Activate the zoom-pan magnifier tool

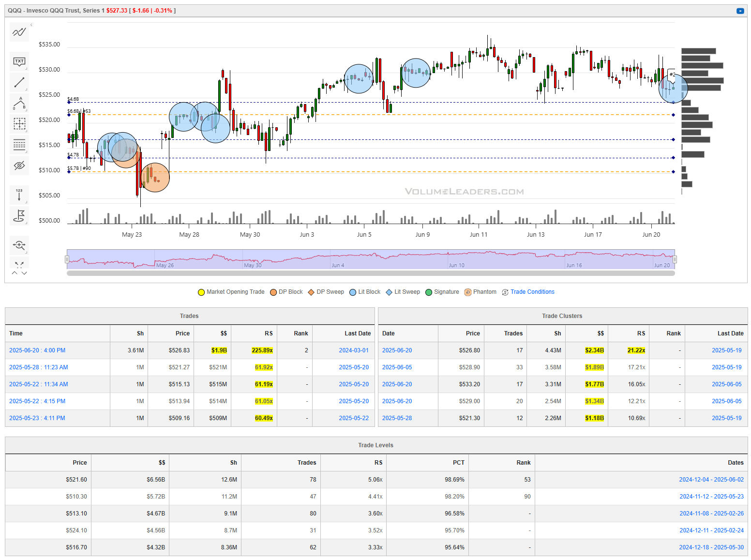pos(19,245)
